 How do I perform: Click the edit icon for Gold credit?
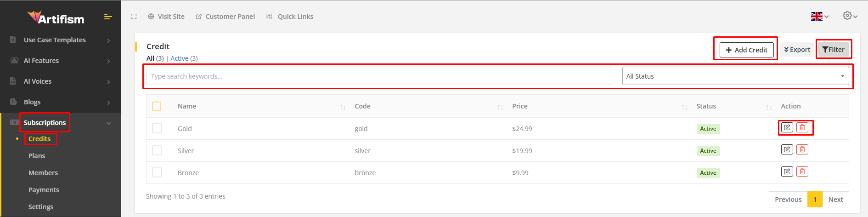pyautogui.click(x=787, y=127)
